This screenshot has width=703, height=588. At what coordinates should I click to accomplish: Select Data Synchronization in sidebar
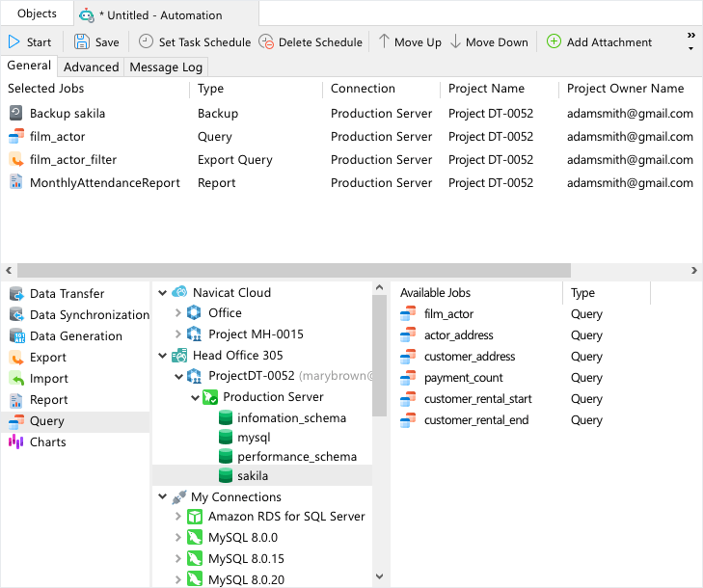click(x=89, y=315)
